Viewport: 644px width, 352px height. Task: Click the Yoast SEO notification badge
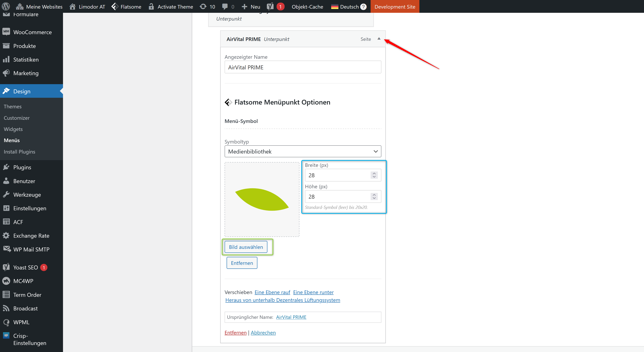44,267
